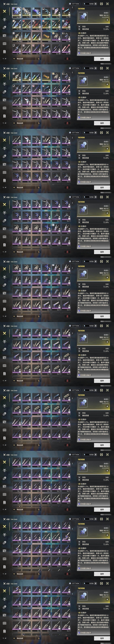Click the plus icon beside 1050 in the topmost screenshot

(x=95, y=4)
